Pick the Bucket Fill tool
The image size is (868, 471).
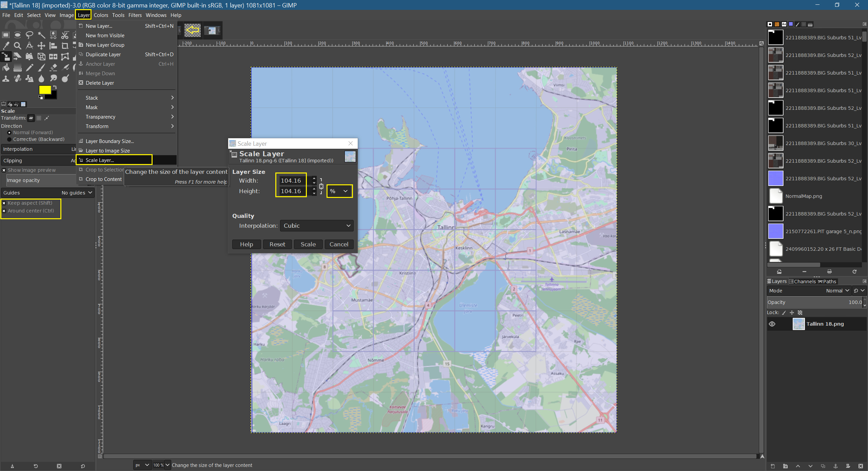[6, 68]
